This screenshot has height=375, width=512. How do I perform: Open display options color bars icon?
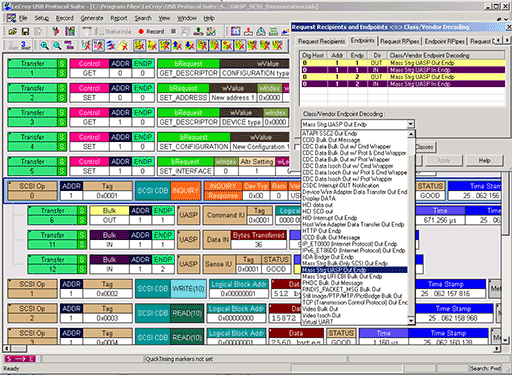pos(70,31)
